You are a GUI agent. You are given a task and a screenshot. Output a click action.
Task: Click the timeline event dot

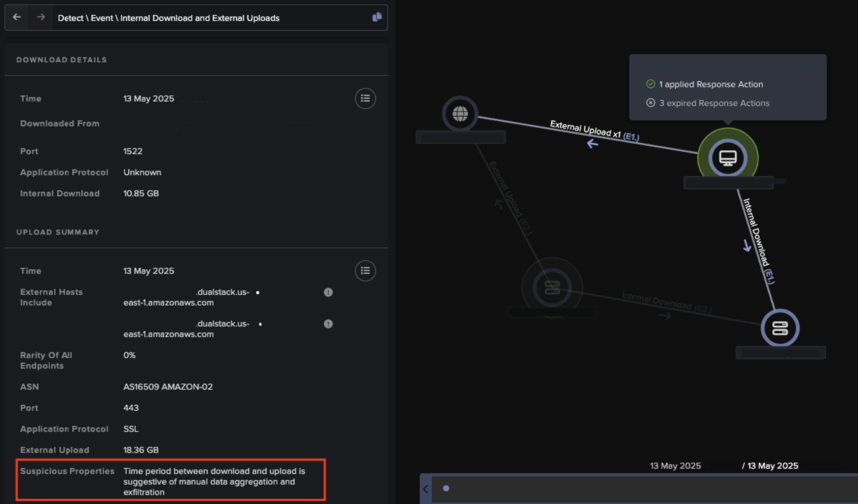pyautogui.click(x=446, y=488)
